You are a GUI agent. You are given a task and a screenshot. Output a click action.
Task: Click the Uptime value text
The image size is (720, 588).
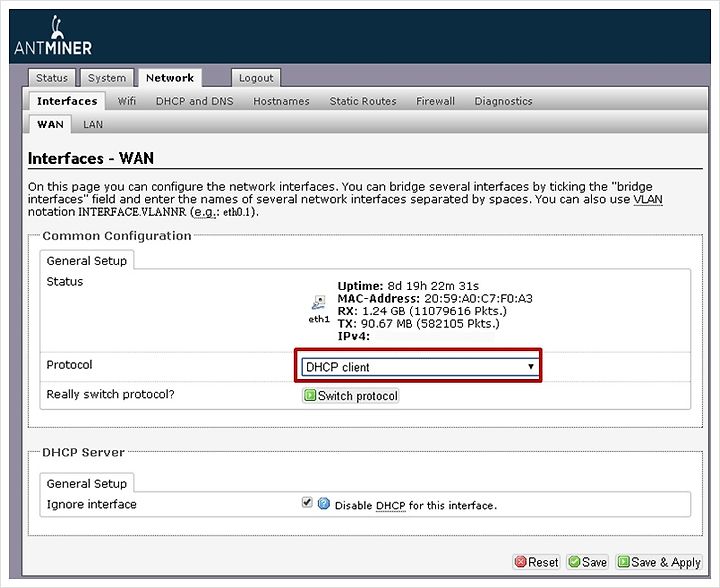click(433, 286)
